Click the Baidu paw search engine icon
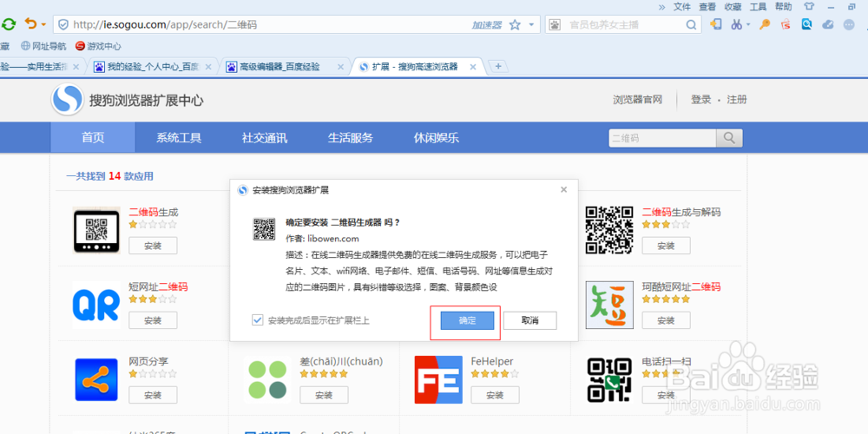This screenshot has width=868, height=434. coord(556,25)
